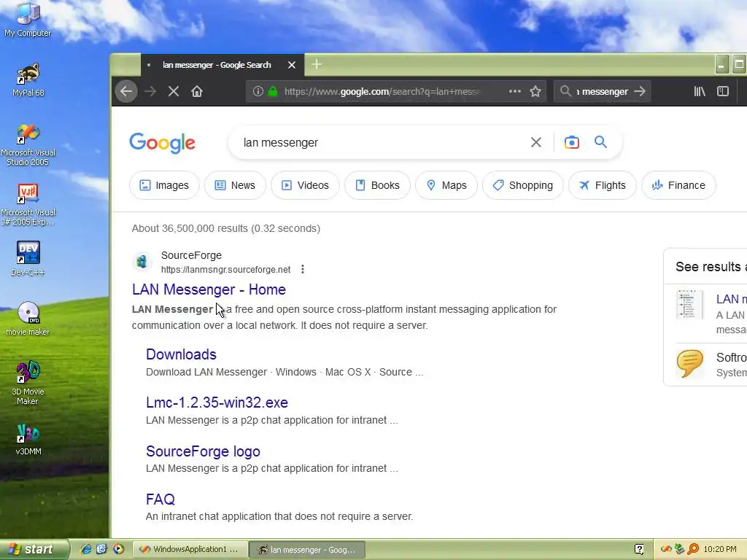Click the browser URL address field

pyautogui.click(x=382, y=91)
